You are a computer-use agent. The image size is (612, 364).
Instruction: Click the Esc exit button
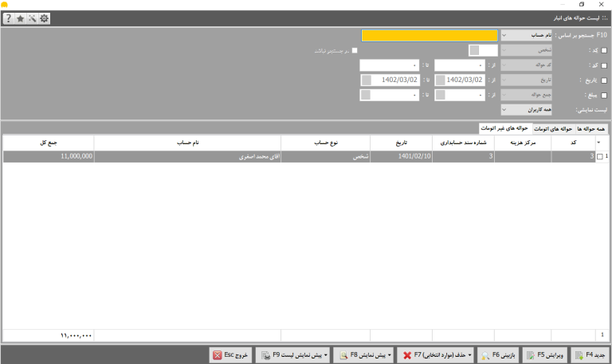230,355
